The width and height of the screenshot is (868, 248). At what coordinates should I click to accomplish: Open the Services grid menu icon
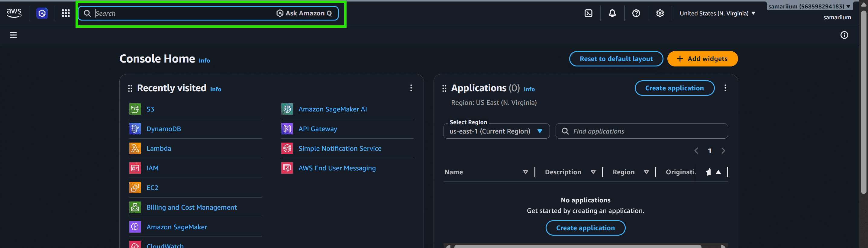click(66, 13)
